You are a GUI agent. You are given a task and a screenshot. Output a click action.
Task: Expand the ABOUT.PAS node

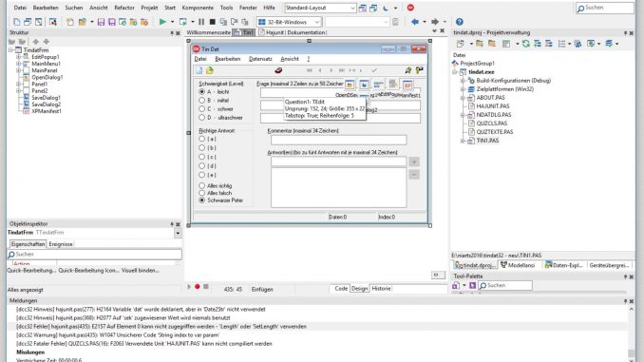[x=463, y=98]
